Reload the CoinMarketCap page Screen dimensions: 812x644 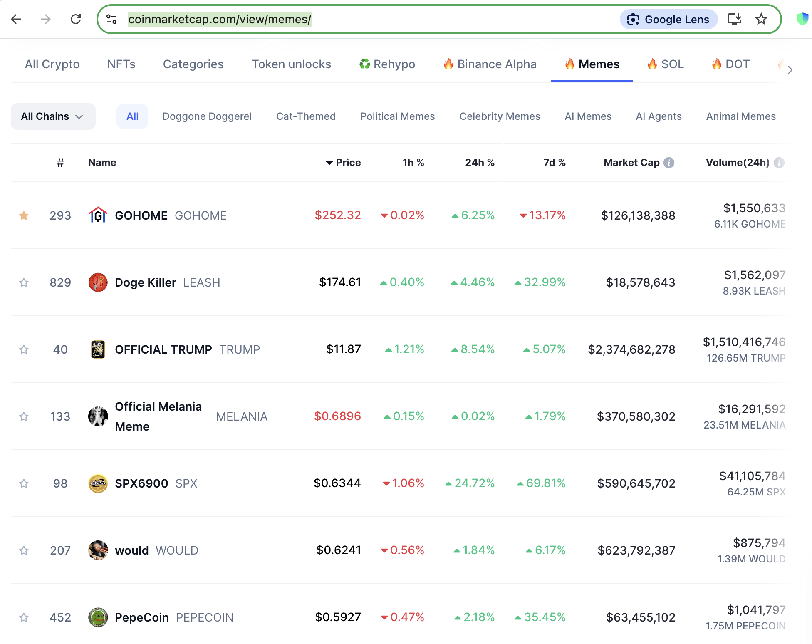[76, 19]
